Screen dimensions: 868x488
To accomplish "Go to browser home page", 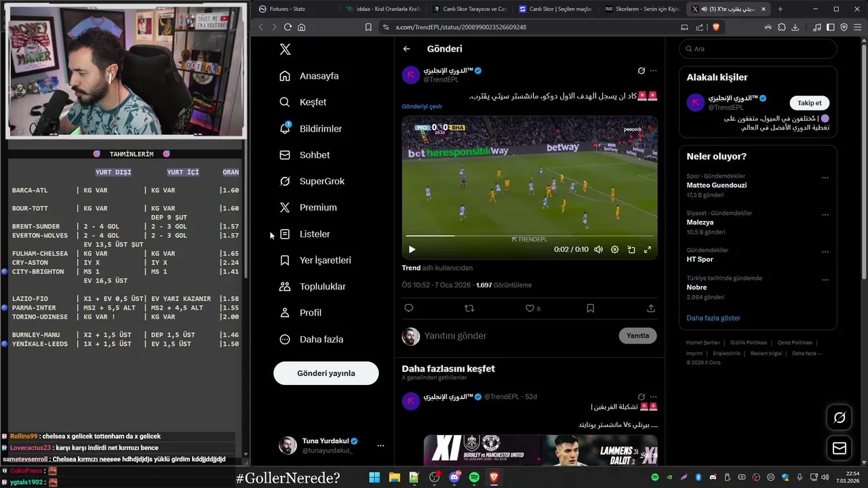I will 301,27.
